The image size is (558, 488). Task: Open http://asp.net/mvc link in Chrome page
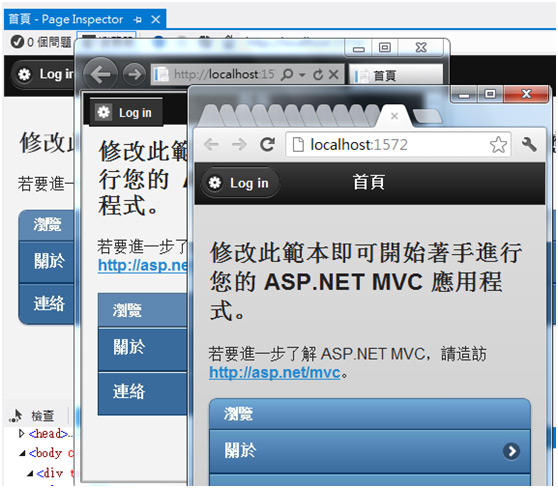click(274, 372)
